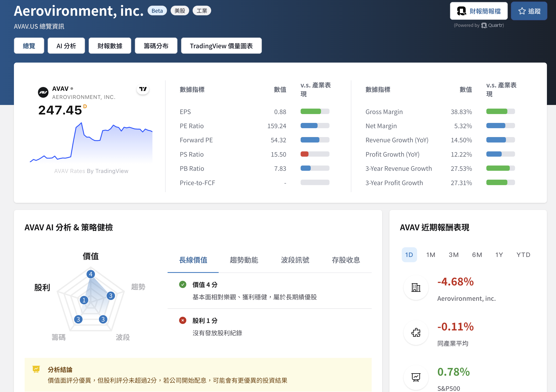Viewport: 556px width, 392px height.
Task: Click the TradingView logo icon on chart
Action: 143,89
